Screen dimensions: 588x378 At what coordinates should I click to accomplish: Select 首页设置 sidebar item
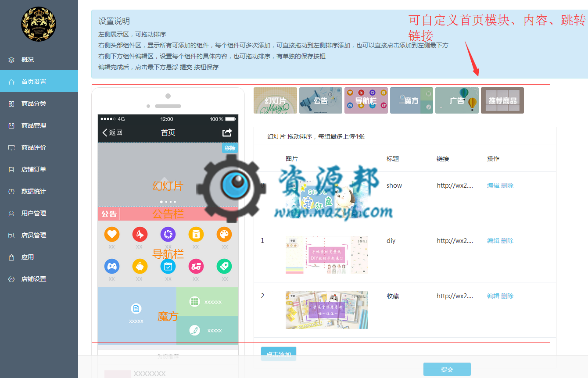39,82
